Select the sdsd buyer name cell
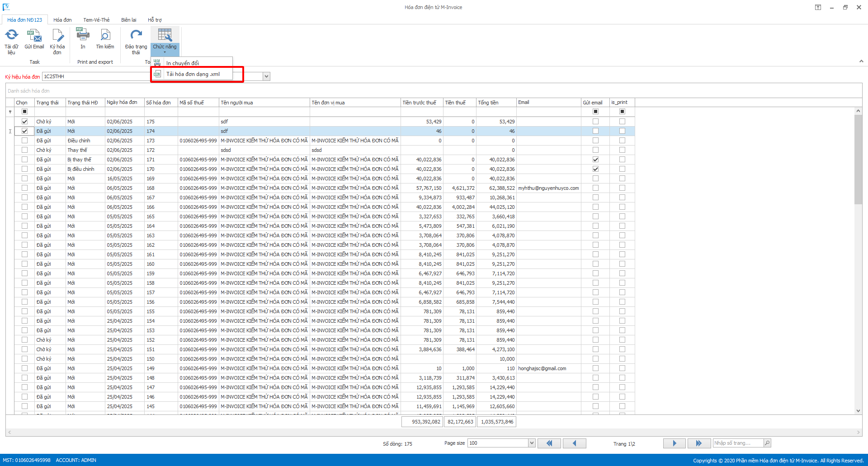 (264, 150)
